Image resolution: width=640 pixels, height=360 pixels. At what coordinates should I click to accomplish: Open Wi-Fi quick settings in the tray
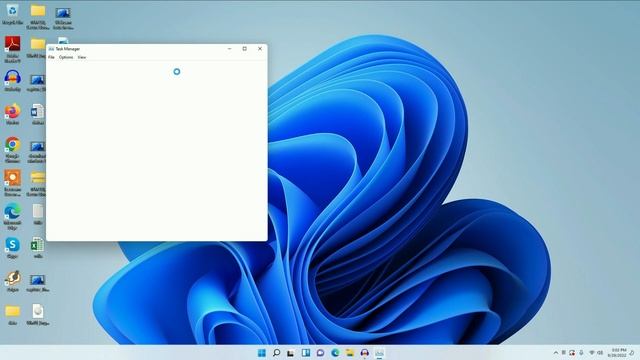(x=592, y=353)
